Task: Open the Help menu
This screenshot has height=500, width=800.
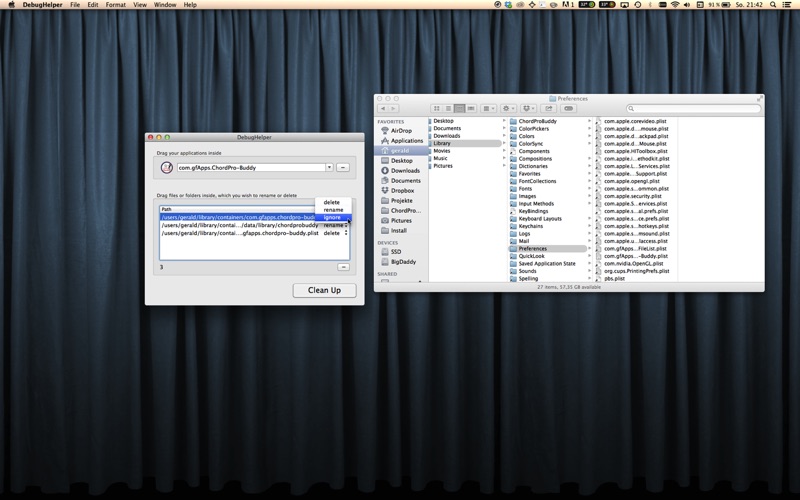Action: (x=190, y=5)
